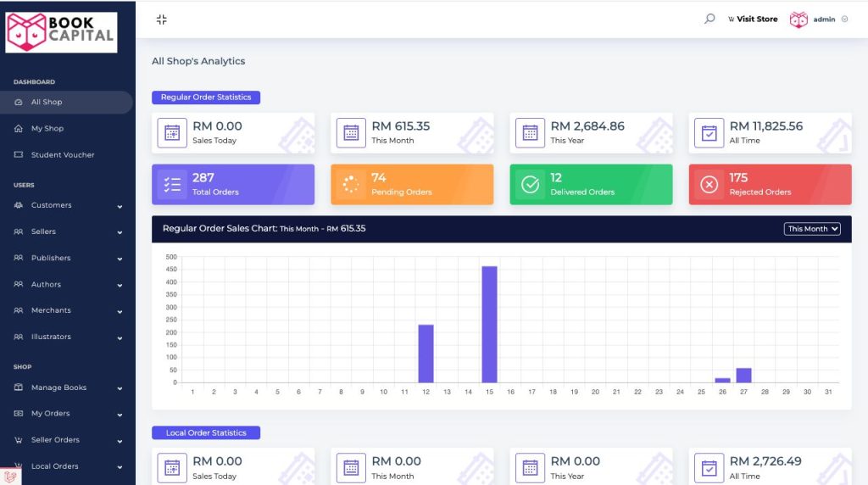Screen dimensions: 868x485
Task: Open the This Month chart dropdown
Action: pos(812,229)
